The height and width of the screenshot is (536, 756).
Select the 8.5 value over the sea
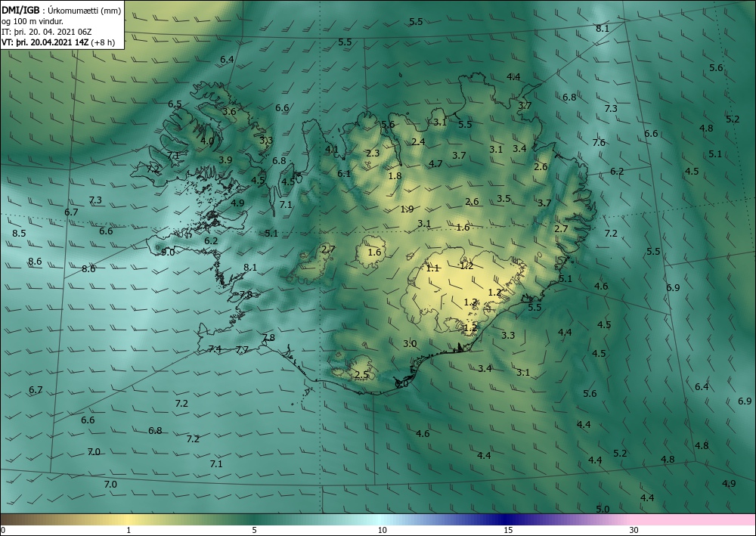(x=19, y=234)
